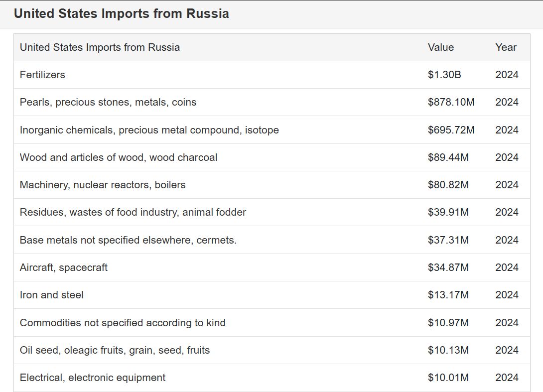Select Electrical, electronic equipment row
The image size is (543, 392).
pos(93,378)
